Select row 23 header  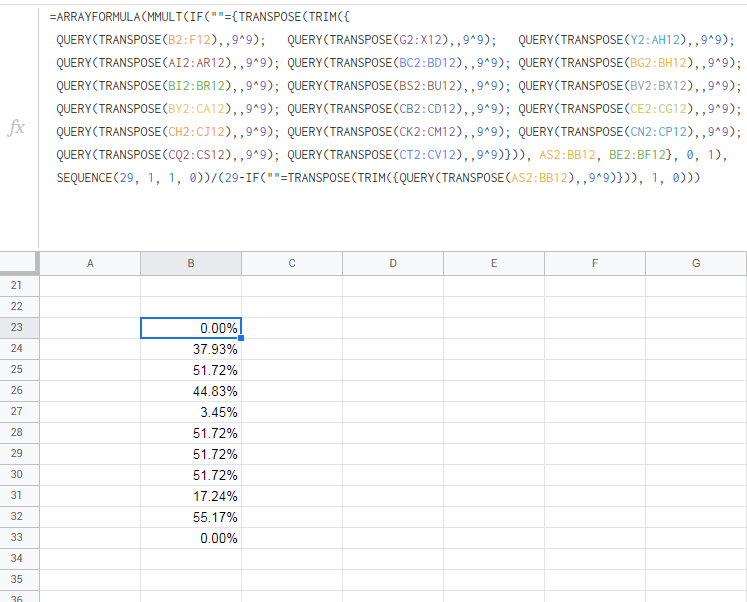coord(19,327)
